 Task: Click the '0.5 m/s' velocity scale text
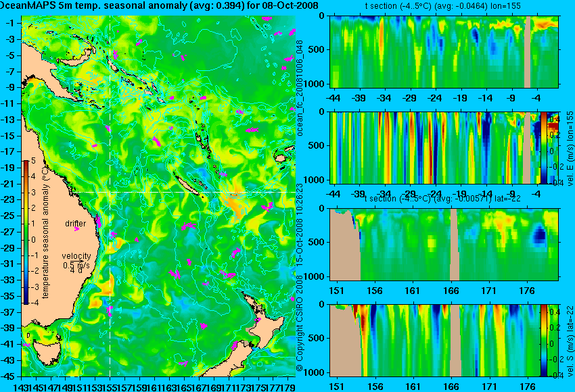[76, 264]
